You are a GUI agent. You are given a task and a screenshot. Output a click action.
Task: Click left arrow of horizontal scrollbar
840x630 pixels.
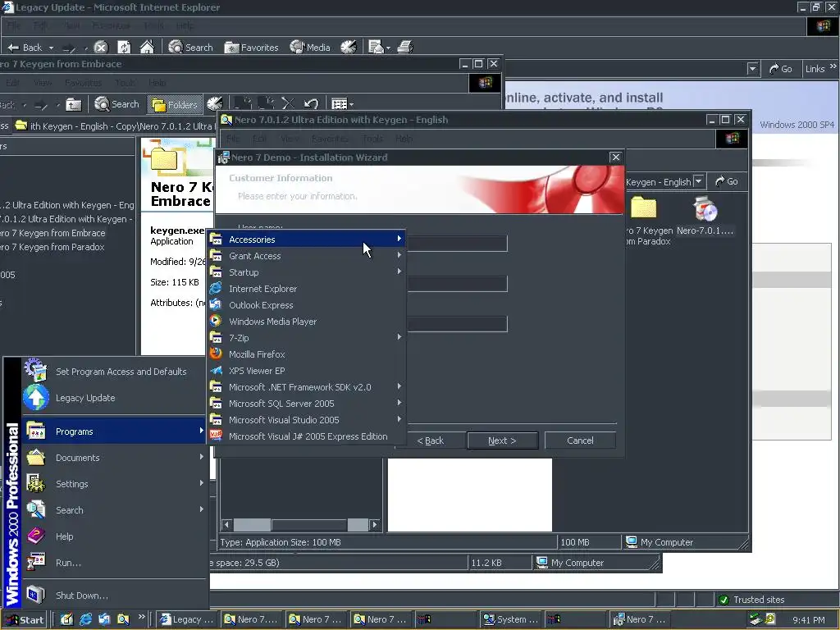click(x=226, y=524)
